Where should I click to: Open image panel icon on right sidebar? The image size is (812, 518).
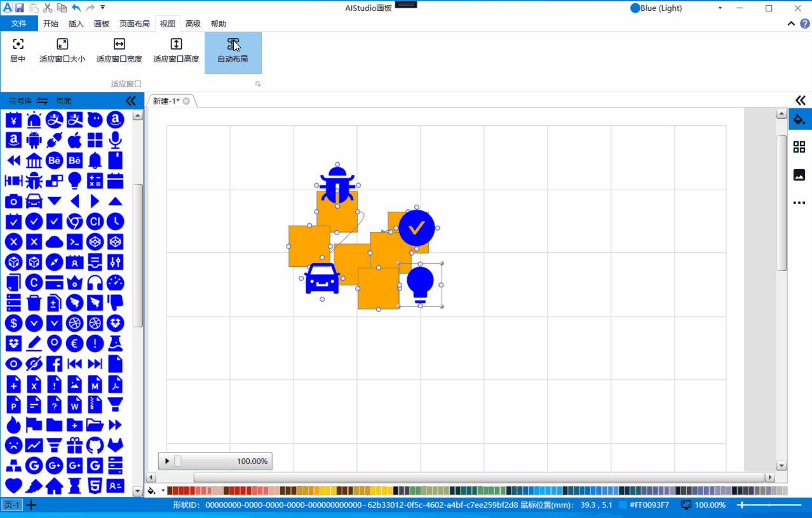799,175
